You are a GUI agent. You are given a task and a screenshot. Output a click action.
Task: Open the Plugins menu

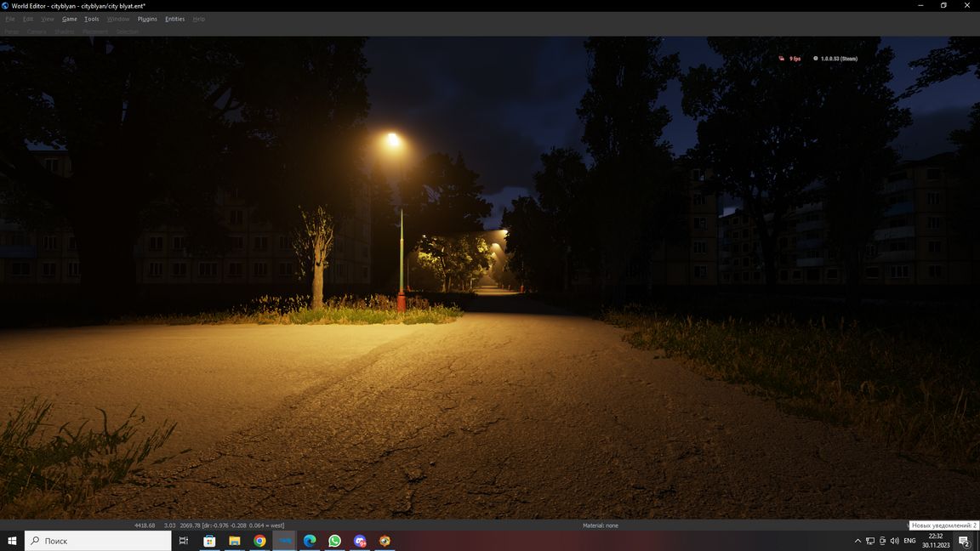pos(147,19)
